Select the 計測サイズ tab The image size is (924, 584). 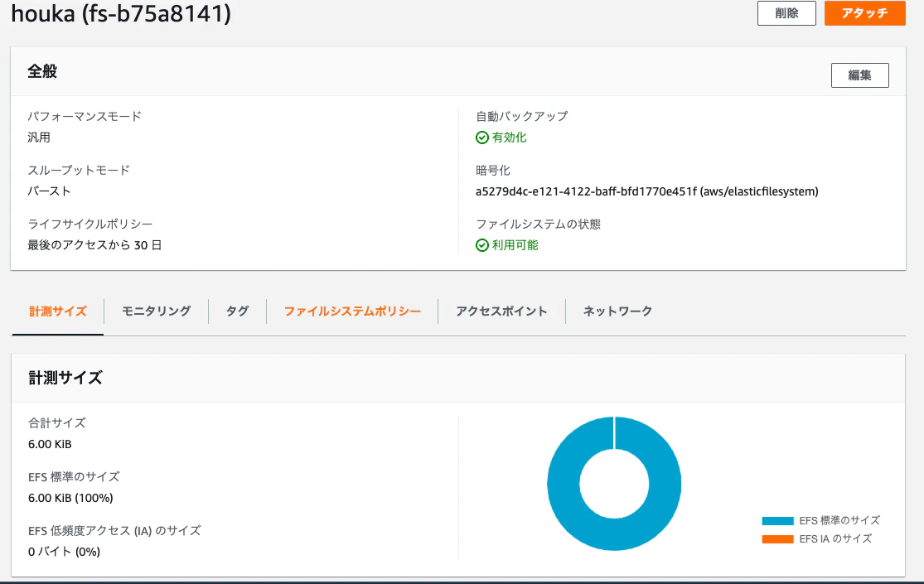coord(58,311)
